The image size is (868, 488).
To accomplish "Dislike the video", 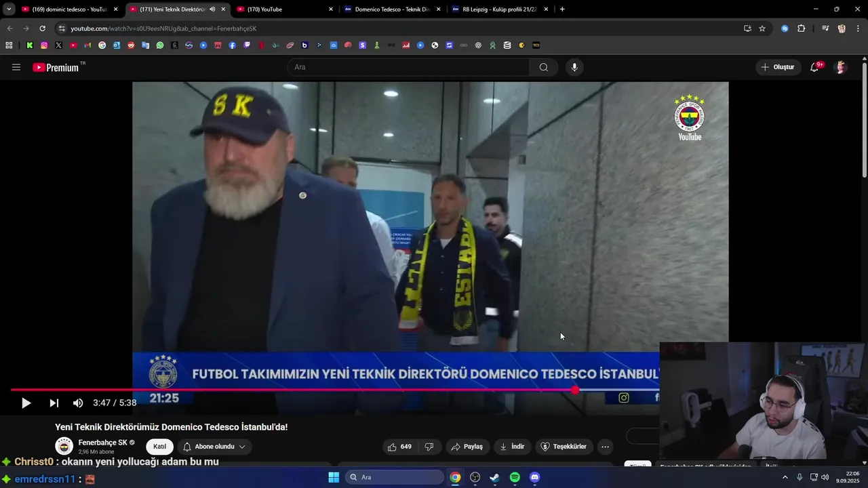I will tap(429, 447).
